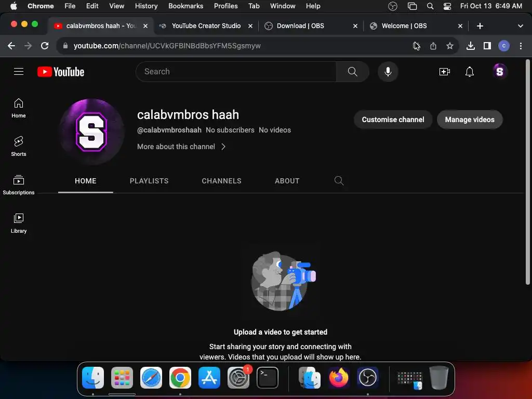
Task: Close the Download | OBS tab
Action: point(355,26)
